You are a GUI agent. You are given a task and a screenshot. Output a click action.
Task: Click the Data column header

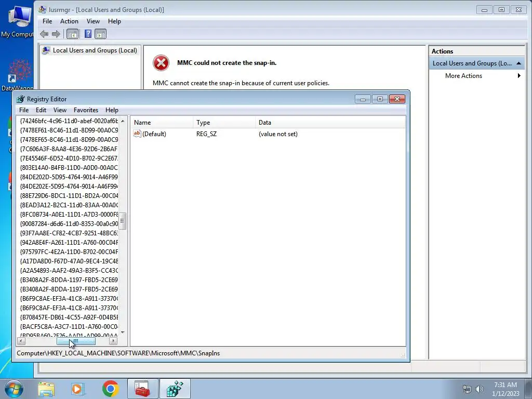330,123
